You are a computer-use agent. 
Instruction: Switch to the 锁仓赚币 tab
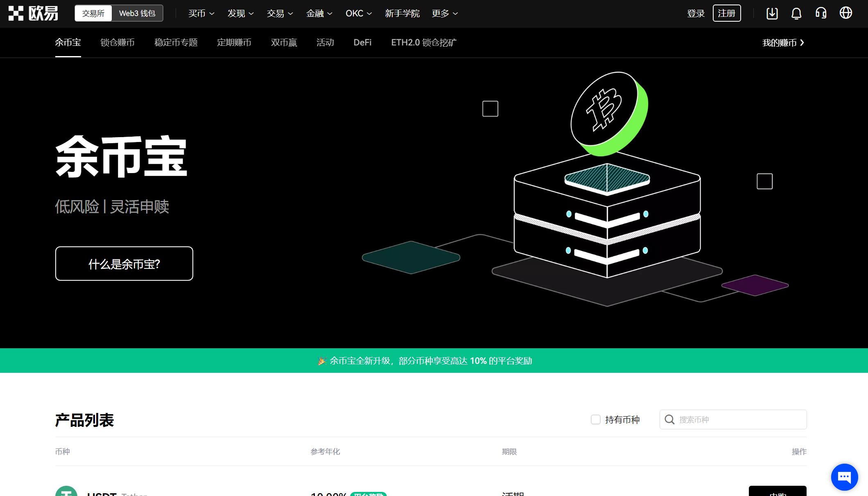(118, 43)
